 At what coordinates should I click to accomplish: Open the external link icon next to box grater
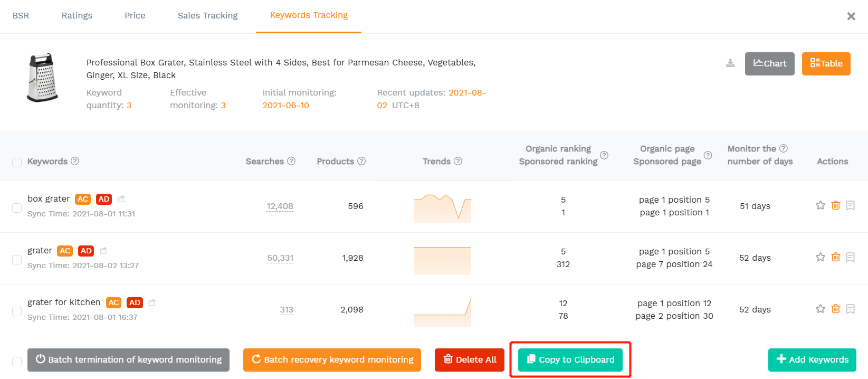tap(121, 198)
